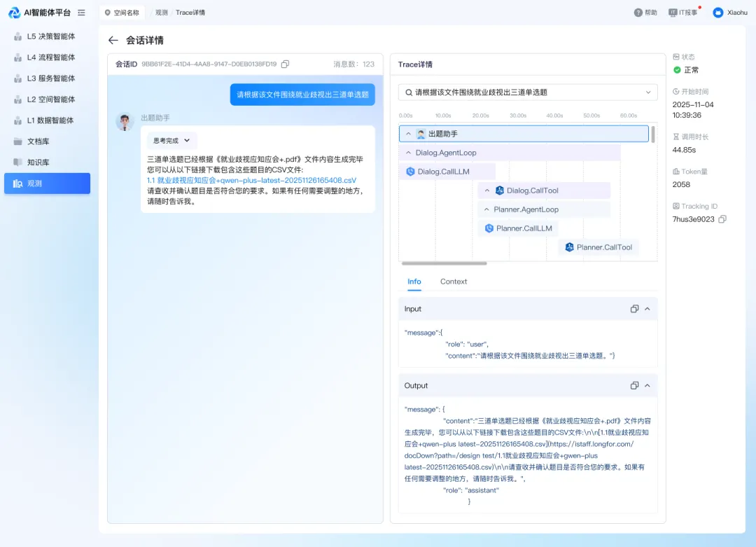Click the Xiaohu user avatar

(717, 13)
